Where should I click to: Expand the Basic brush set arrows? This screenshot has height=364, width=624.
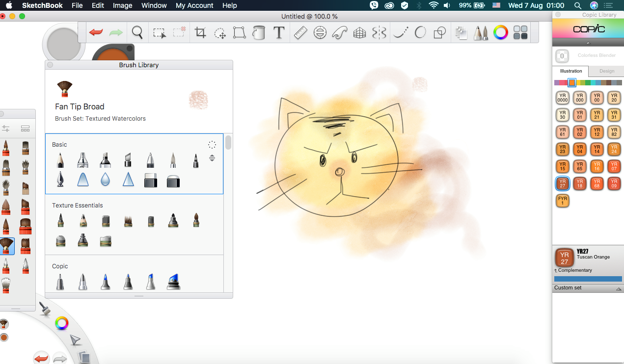[212, 158]
